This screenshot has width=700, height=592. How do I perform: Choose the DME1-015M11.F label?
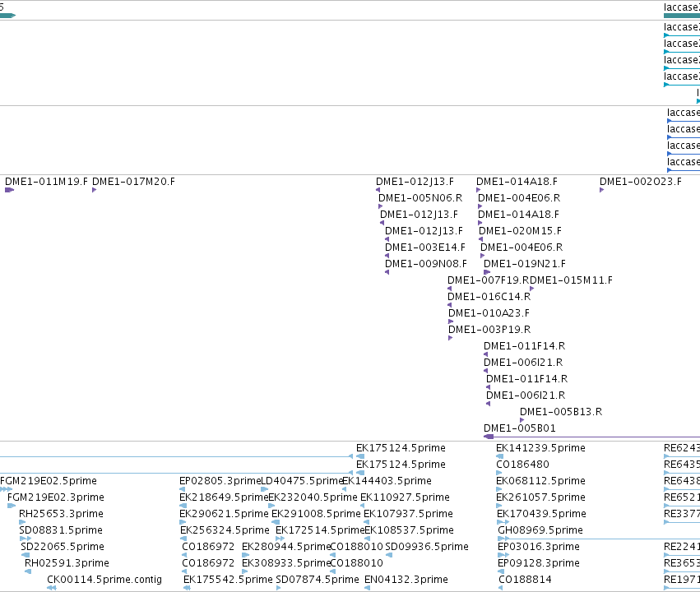[571, 280]
